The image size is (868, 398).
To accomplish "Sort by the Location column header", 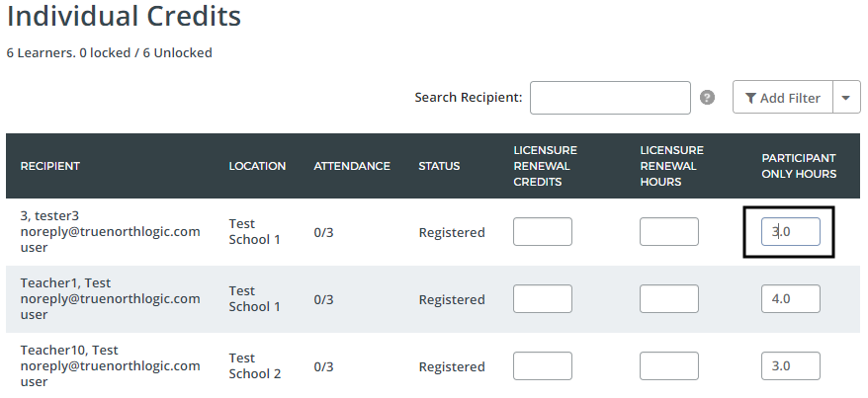I will pos(257,166).
